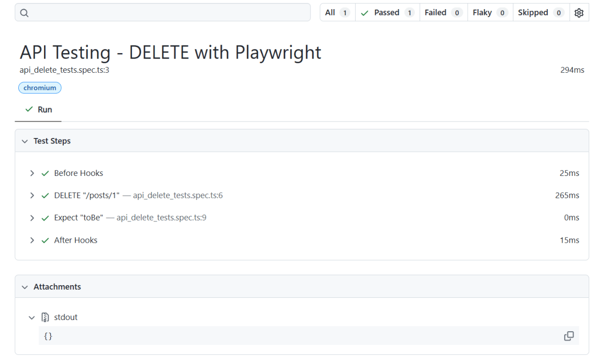Filter by Failed tests

[x=442, y=13]
